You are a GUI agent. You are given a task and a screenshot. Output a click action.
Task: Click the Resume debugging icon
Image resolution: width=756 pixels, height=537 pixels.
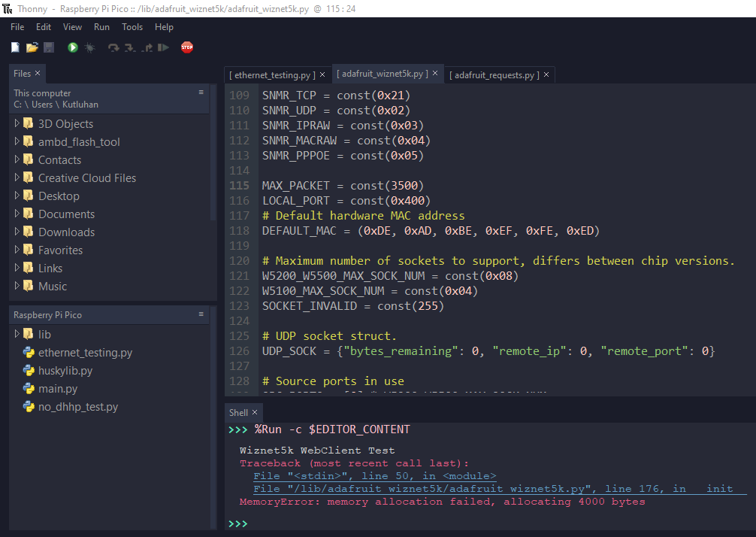pyautogui.click(x=164, y=47)
